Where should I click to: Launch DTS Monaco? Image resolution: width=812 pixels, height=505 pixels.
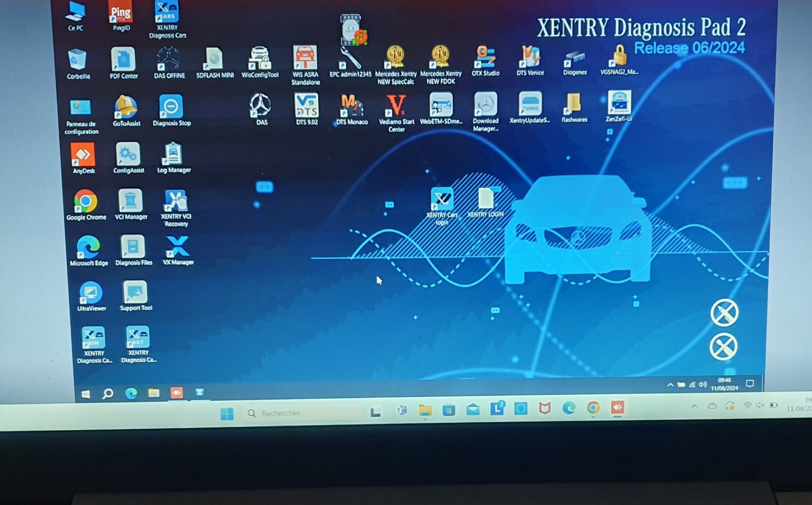[x=352, y=109]
